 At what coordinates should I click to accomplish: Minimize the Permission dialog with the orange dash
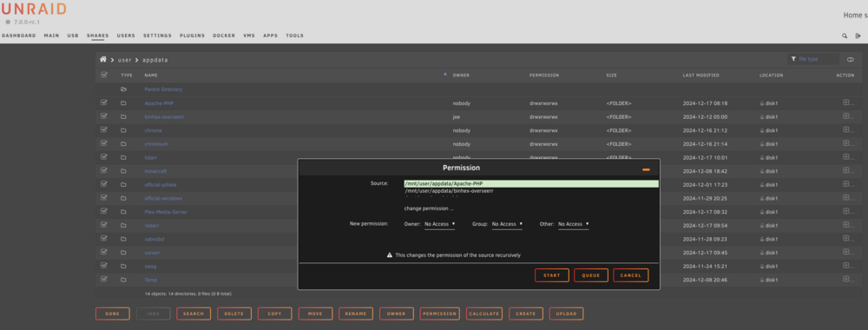(x=646, y=169)
